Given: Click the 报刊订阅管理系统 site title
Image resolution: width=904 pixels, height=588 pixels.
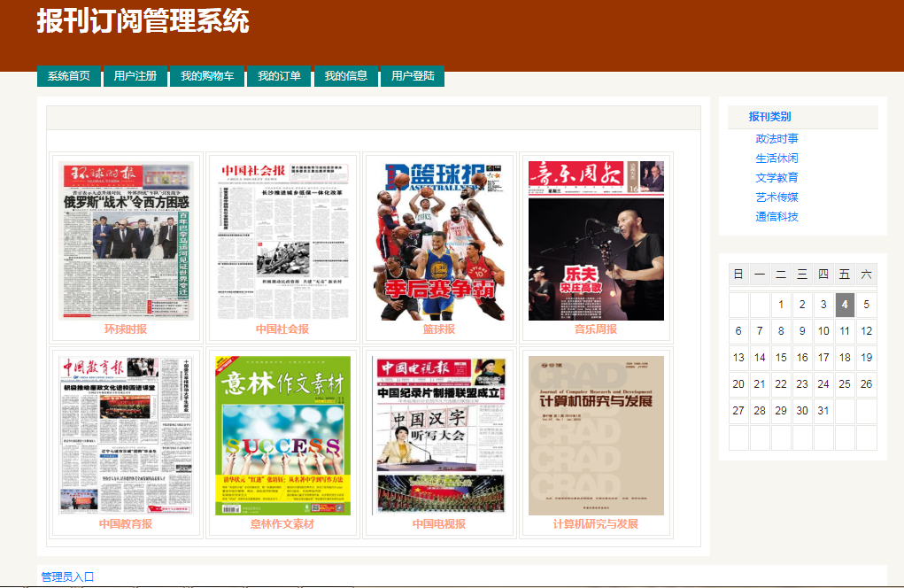Looking at the screenshot, I should pyautogui.click(x=143, y=20).
